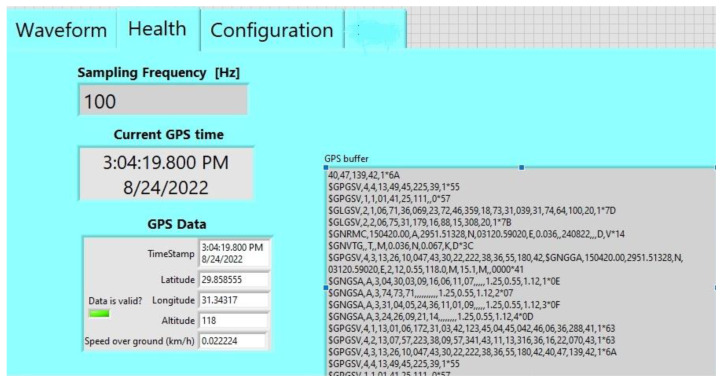Click the green Data is valid indicator
This screenshot has width=723, height=383.
click(x=99, y=314)
